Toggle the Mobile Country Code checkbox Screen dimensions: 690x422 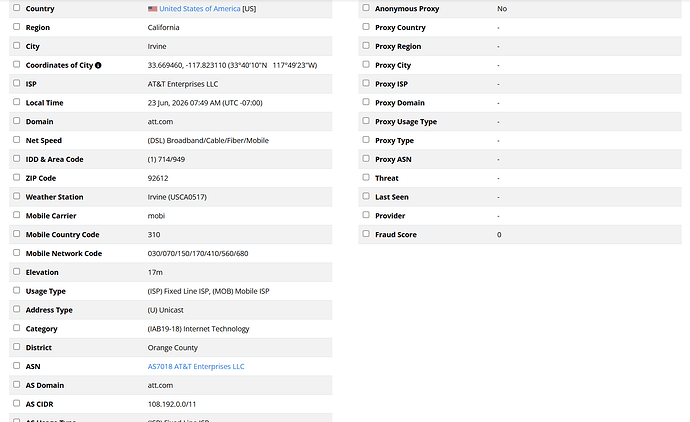click(17, 234)
